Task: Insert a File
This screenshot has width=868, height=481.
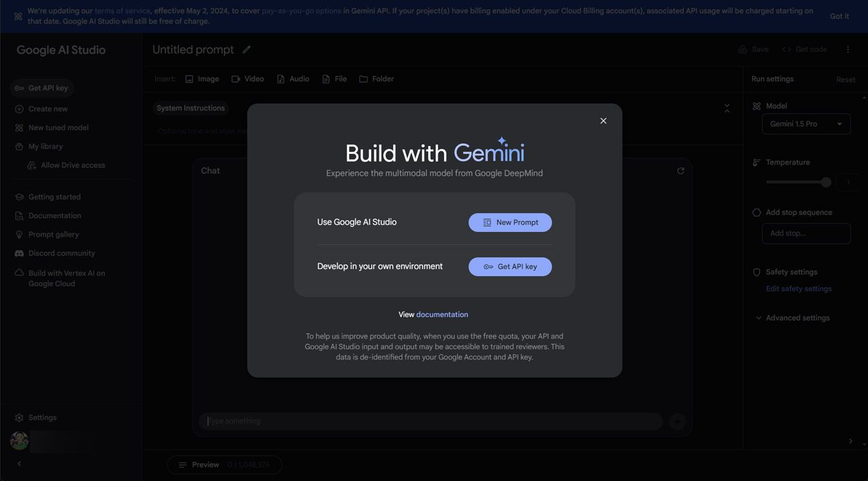Action: pos(334,79)
